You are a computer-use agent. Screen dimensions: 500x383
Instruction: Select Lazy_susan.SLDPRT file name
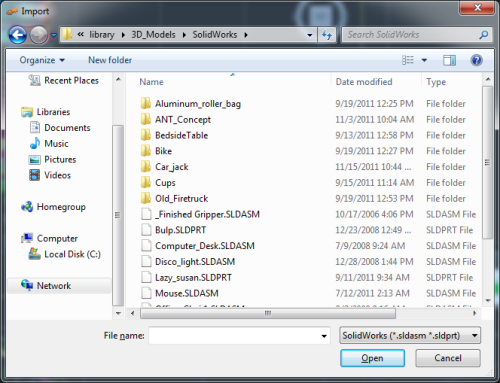(193, 278)
